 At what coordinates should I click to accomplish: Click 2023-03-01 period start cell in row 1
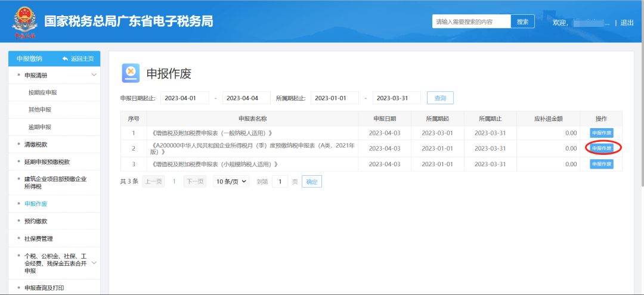438,133
